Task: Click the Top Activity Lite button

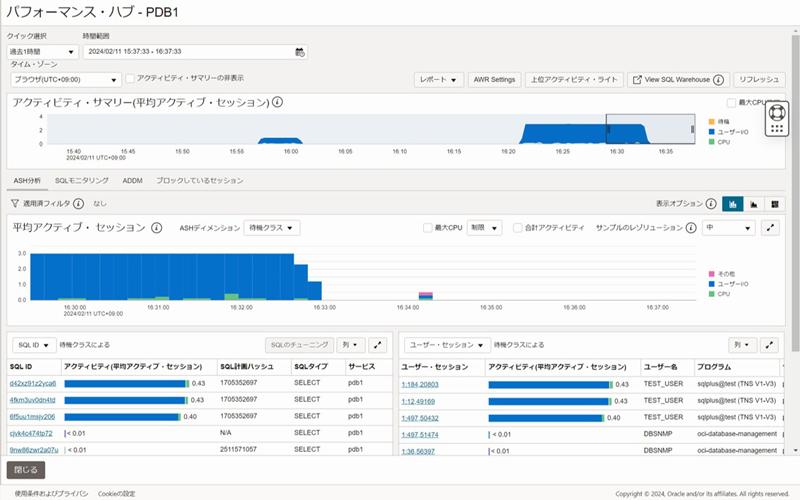Action: click(574, 80)
